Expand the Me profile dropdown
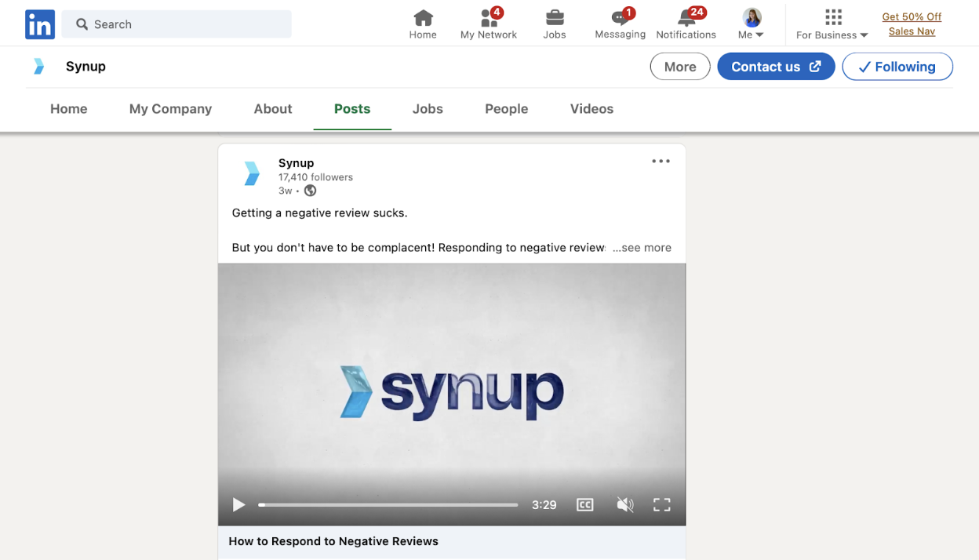979x560 pixels. click(752, 24)
